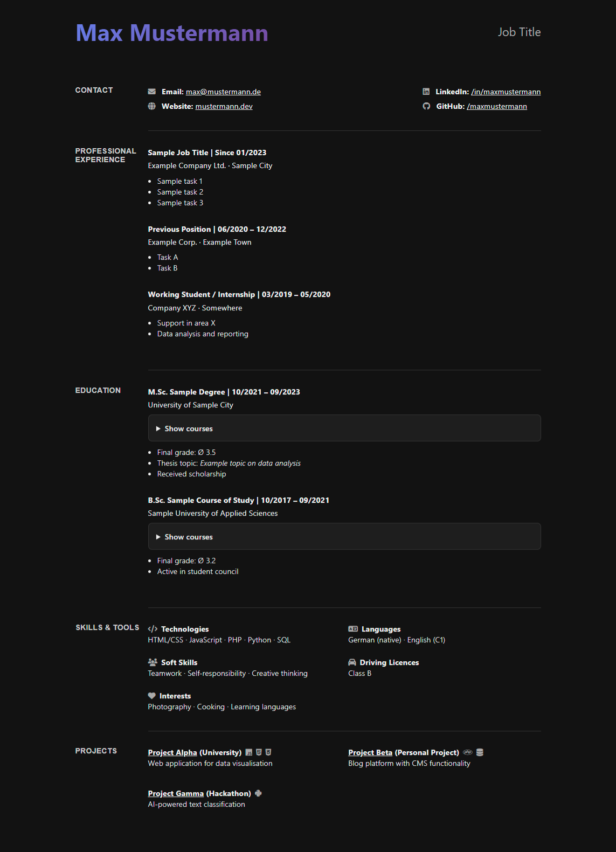Click the LinkedIn logo icon

point(426,92)
